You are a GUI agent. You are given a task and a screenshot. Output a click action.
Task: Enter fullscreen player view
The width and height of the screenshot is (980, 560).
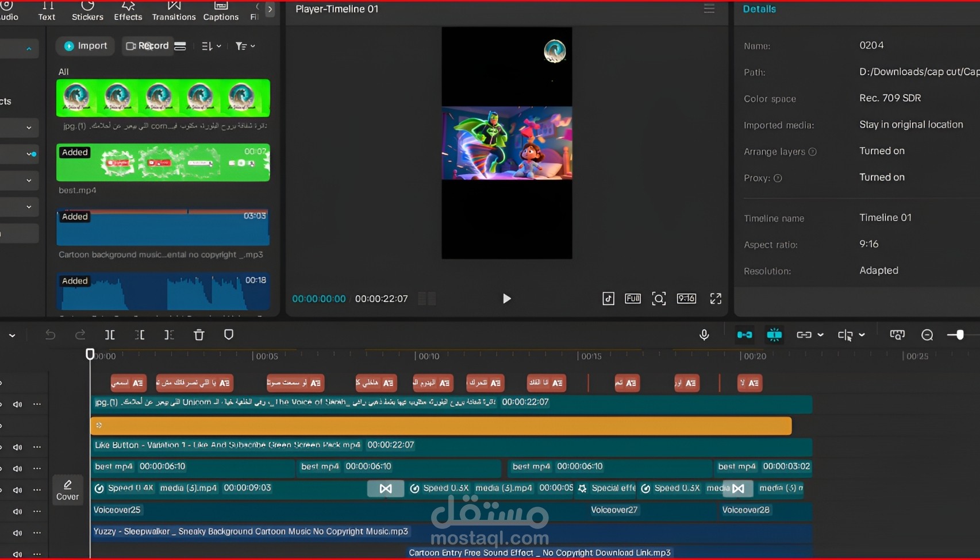coord(716,299)
